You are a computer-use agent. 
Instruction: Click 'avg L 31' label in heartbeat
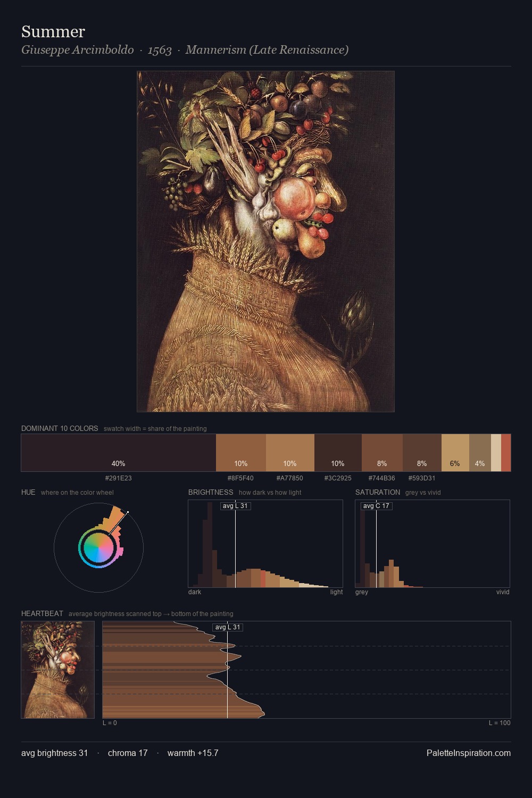228,627
